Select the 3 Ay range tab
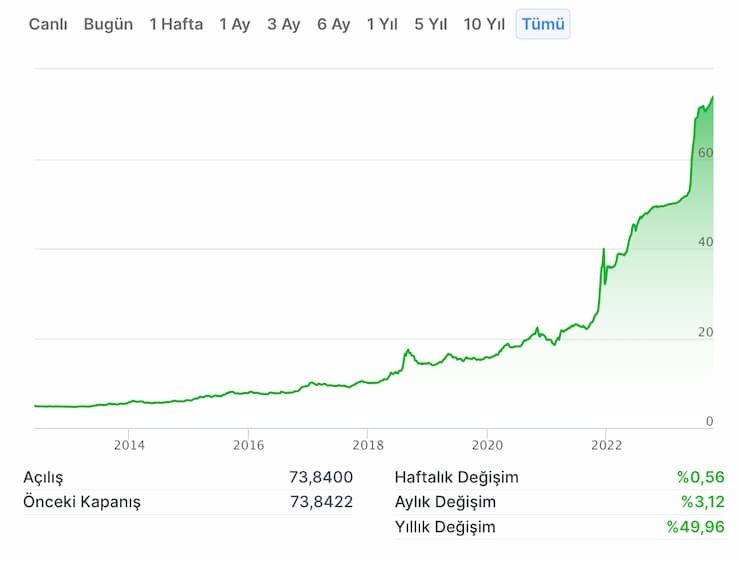740x561 pixels. 284,24
